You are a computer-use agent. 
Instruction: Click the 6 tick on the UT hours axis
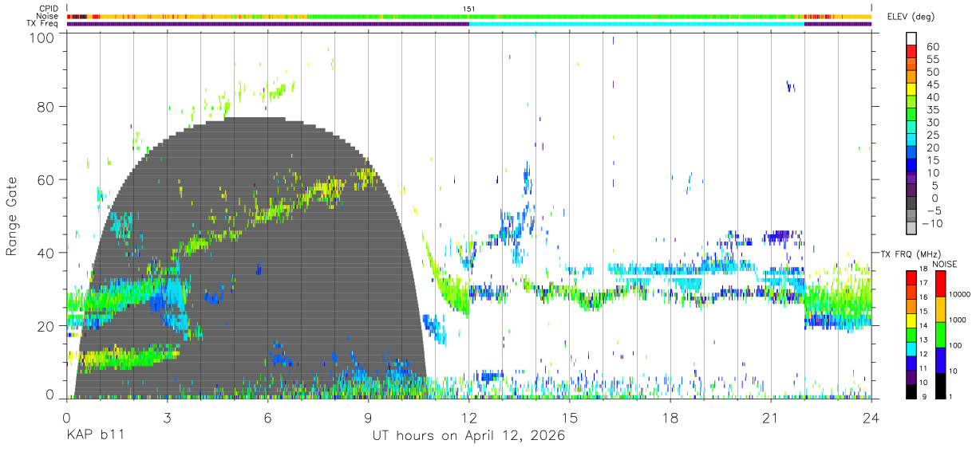[x=268, y=419]
